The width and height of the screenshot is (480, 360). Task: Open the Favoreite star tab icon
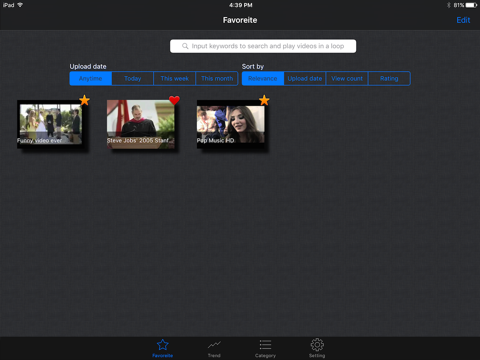pyautogui.click(x=162, y=345)
